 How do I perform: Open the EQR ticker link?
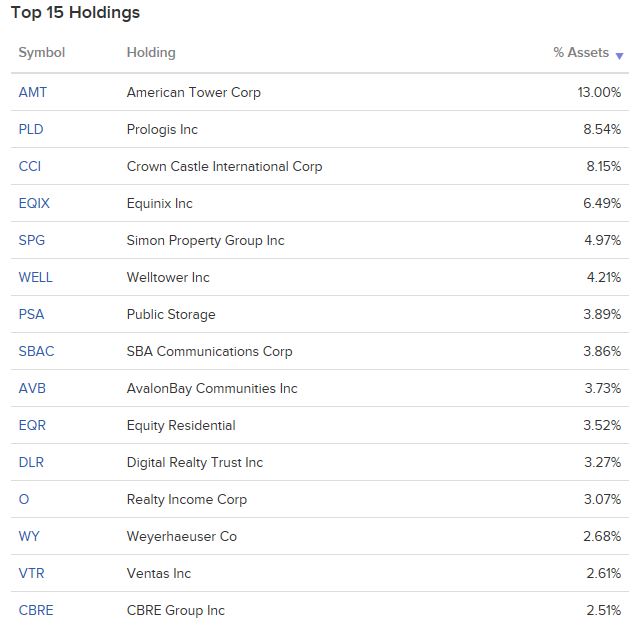point(32,425)
